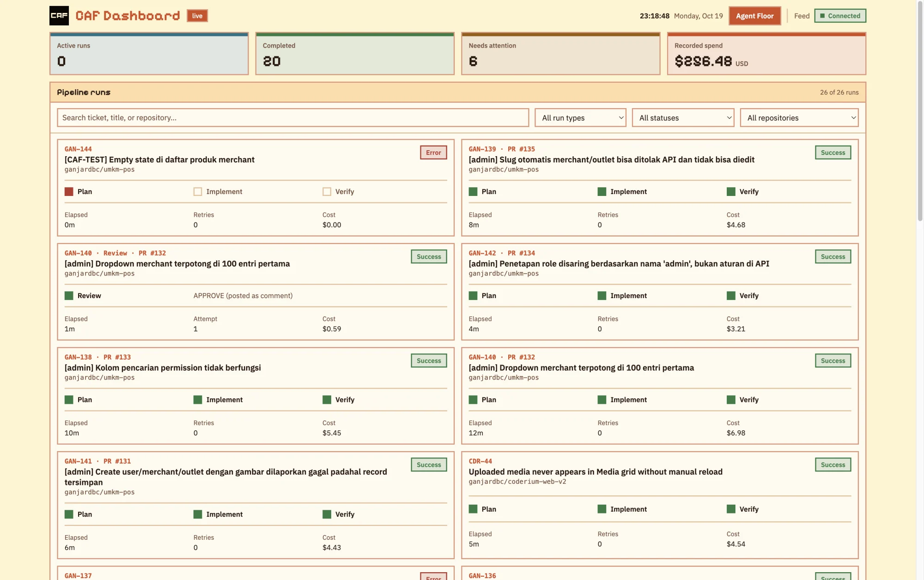Click the title 'Uploaded media never appears in Media grid'

pyautogui.click(x=596, y=472)
